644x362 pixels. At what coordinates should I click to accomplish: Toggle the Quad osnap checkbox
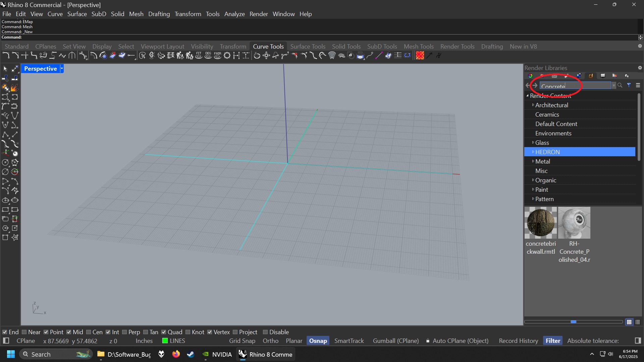point(164,332)
